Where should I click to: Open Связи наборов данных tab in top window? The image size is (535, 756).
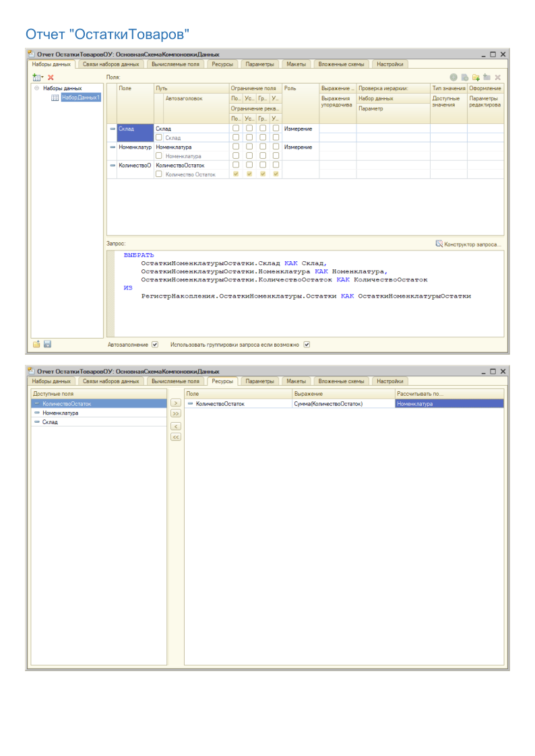[111, 64]
